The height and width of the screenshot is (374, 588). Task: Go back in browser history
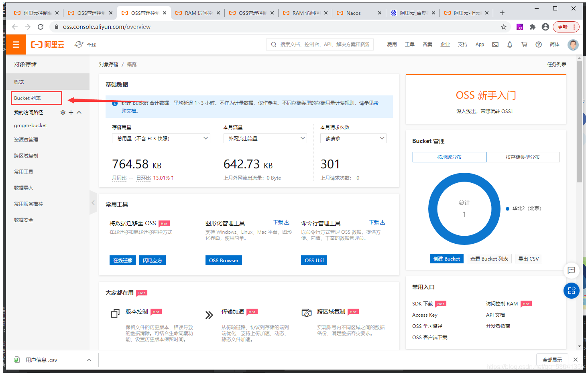tap(15, 27)
